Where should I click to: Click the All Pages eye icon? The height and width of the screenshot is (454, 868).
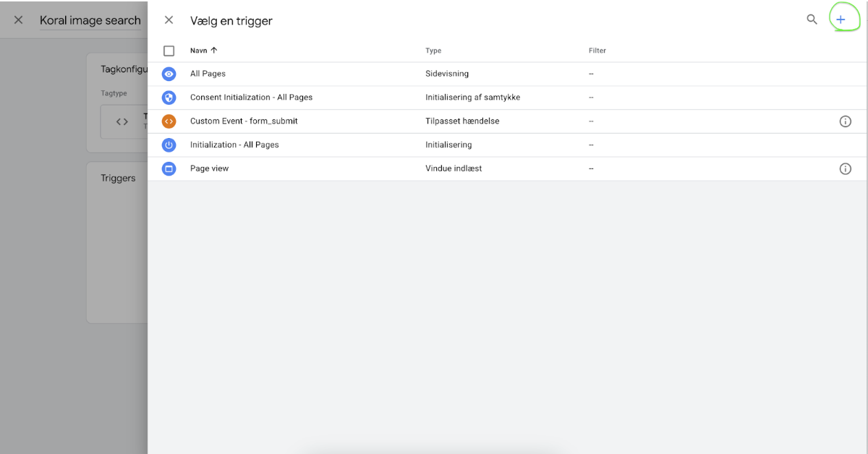(x=169, y=74)
